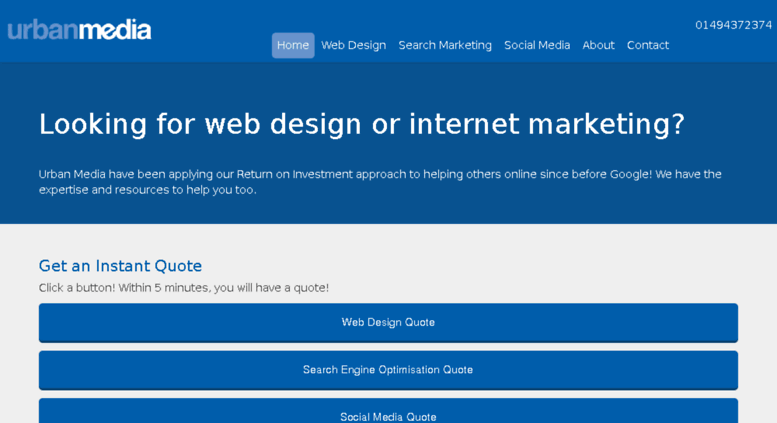This screenshot has height=423, width=777.
Task: Click the 'Click a button! Within 5 minutes' text
Action: (x=184, y=288)
